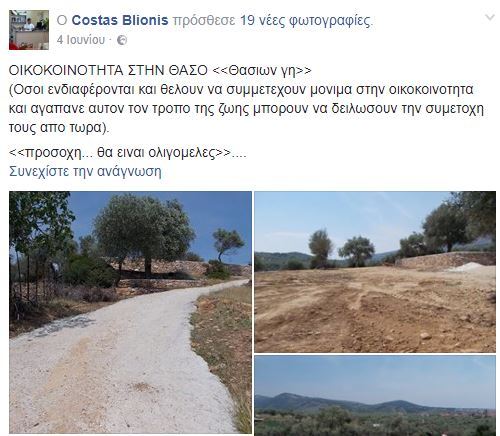This screenshot has height=436, width=500.
Task: Click the white gravel pile in right photo
Action: click(x=470, y=267)
